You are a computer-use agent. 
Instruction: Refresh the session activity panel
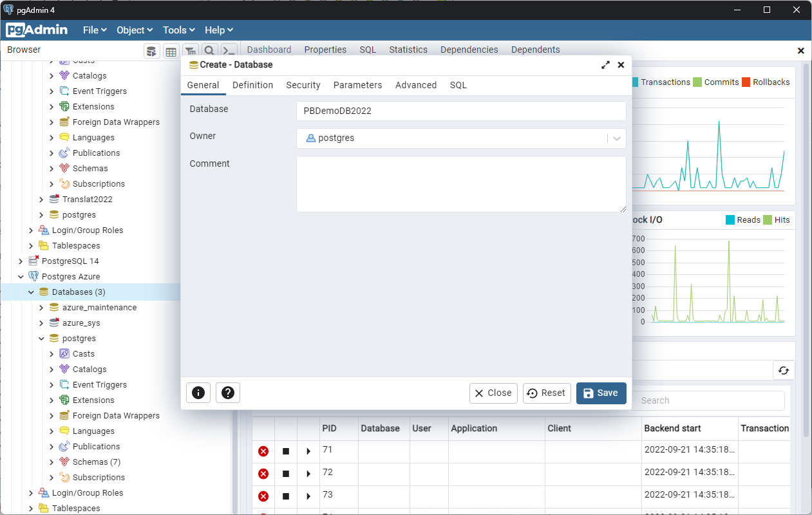tap(784, 370)
